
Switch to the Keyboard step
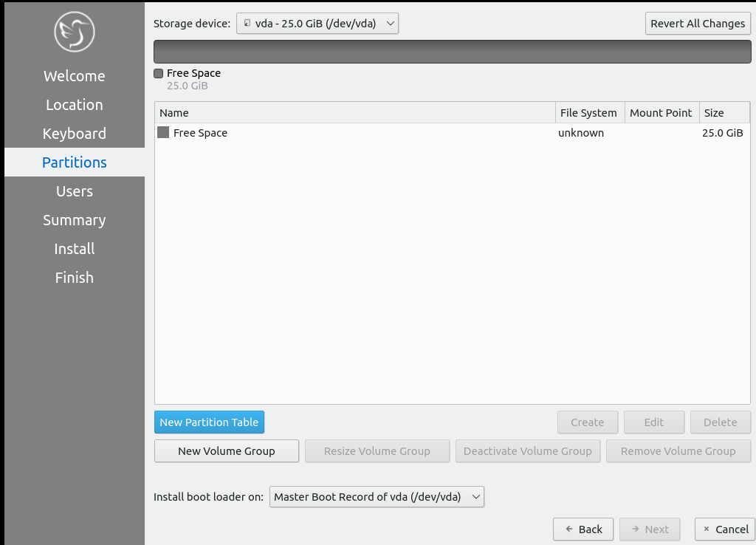[74, 134]
